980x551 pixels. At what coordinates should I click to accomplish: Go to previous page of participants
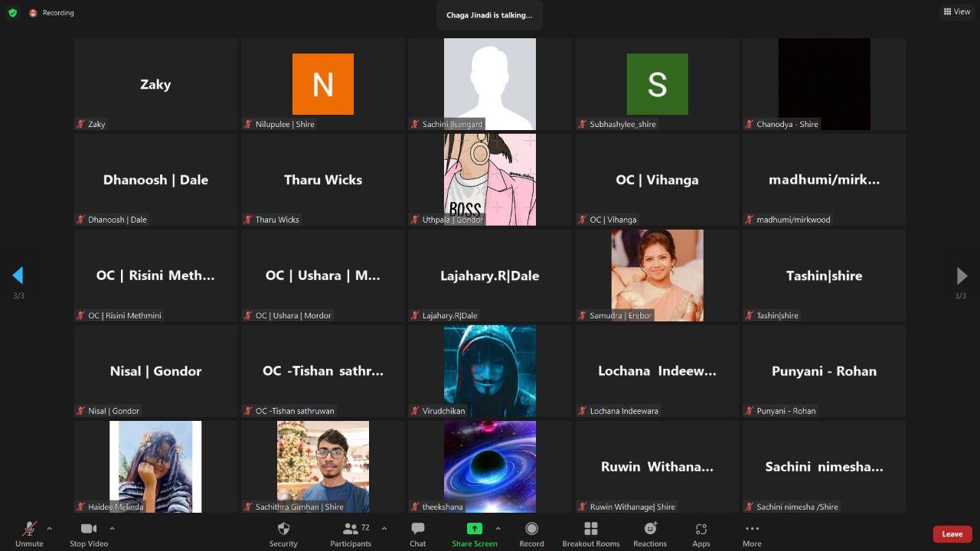tap(18, 275)
